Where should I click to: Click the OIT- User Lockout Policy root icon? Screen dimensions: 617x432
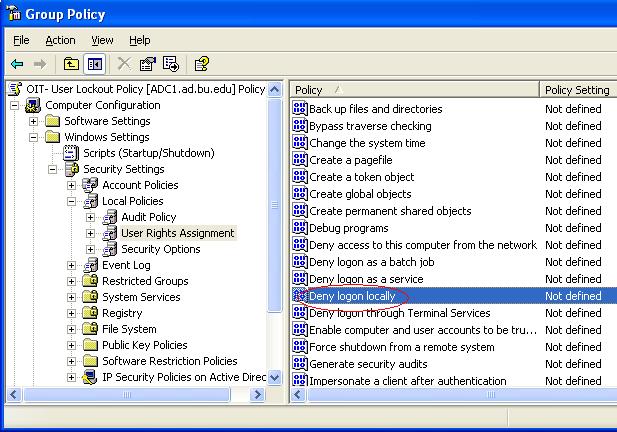tap(15, 89)
